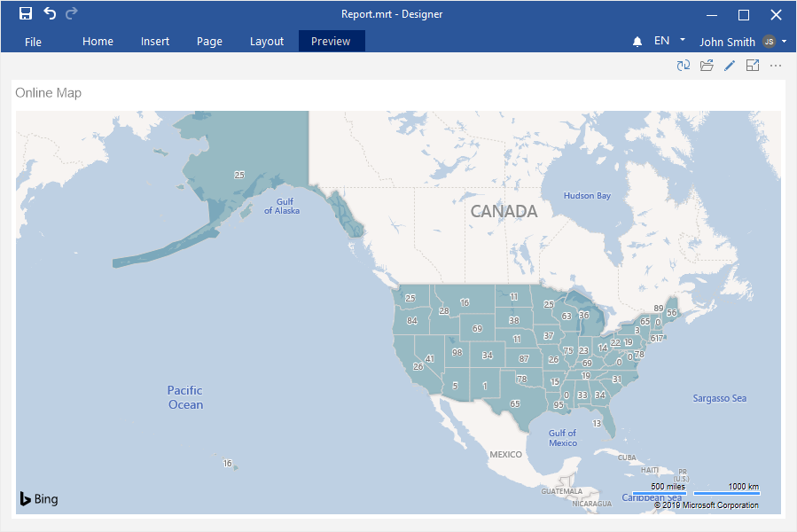Switch to the Insert tab
Screen dimensions: 797x532
(155, 42)
